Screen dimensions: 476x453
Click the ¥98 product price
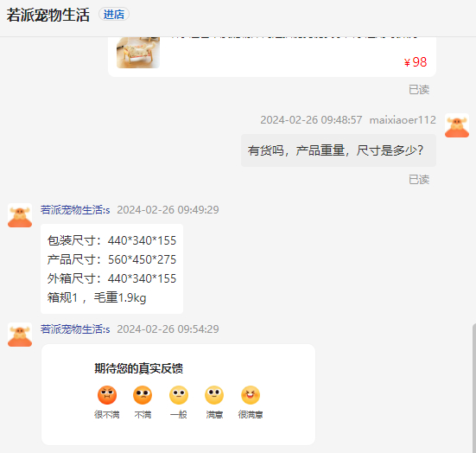[416, 62]
